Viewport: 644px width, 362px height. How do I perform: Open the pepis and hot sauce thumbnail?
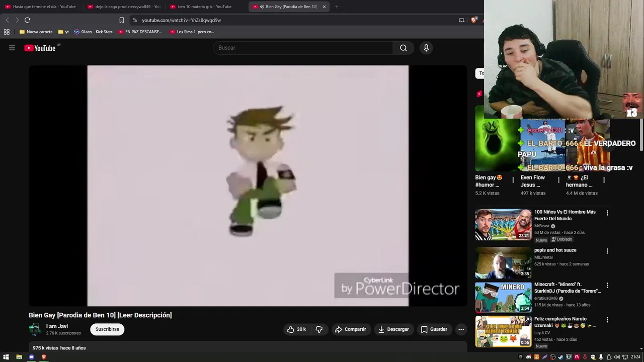(503, 262)
